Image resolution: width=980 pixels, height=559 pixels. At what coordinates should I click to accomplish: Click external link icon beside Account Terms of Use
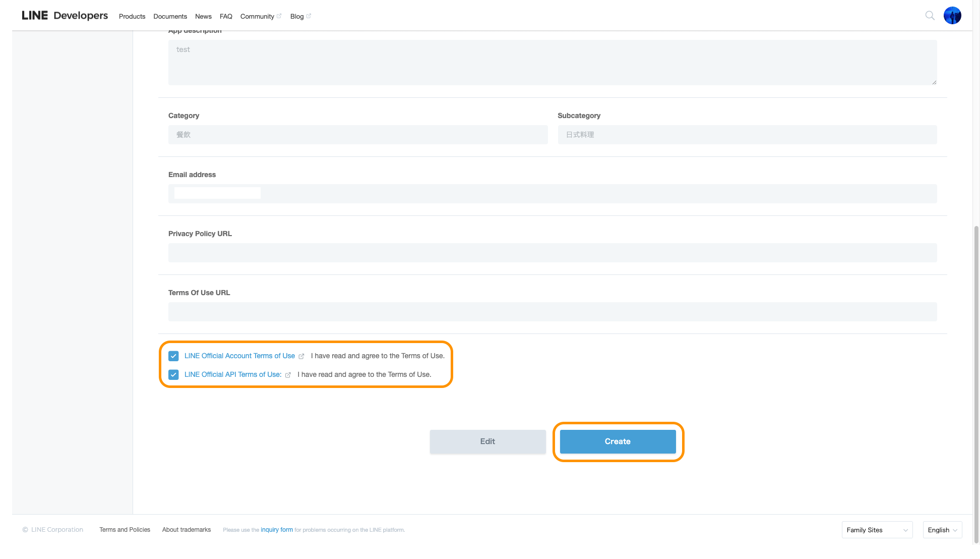tap(301, 356)
